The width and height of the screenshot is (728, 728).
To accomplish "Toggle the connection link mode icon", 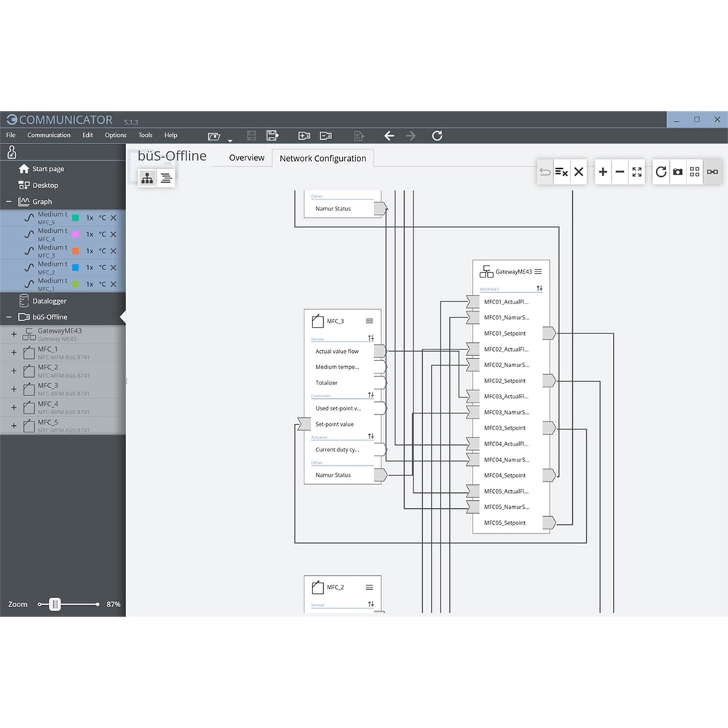I will 712,173.
